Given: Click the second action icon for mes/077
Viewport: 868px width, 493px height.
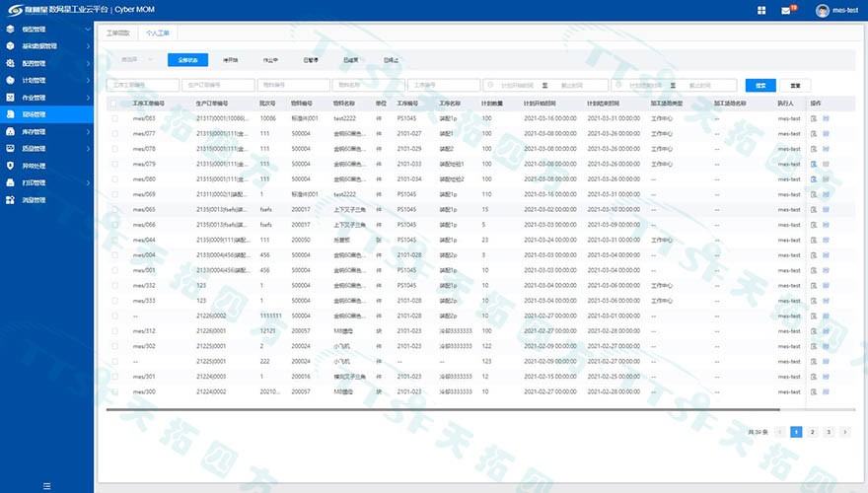Looking at the screenshot, I should [826, 133].
